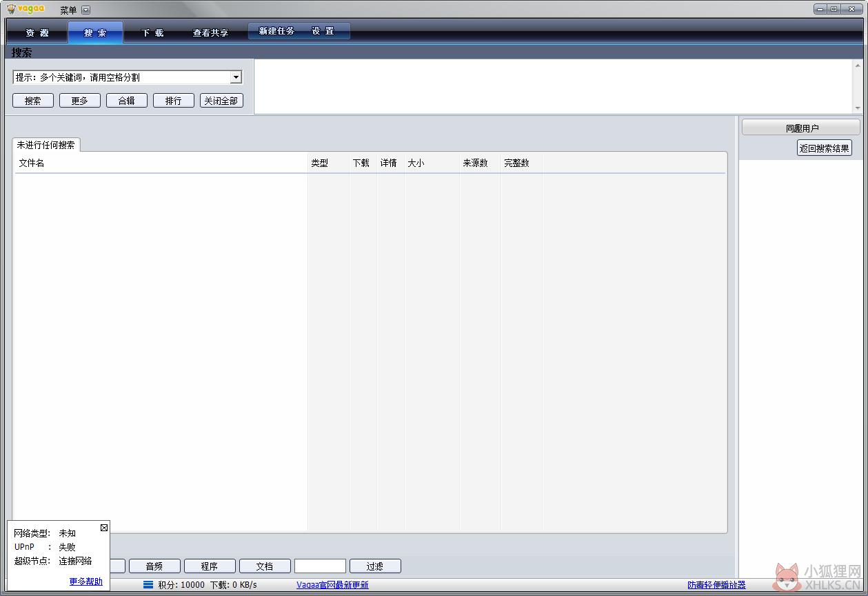
Task: Click the blue bars status icon
Action: [x=148, y=585]
